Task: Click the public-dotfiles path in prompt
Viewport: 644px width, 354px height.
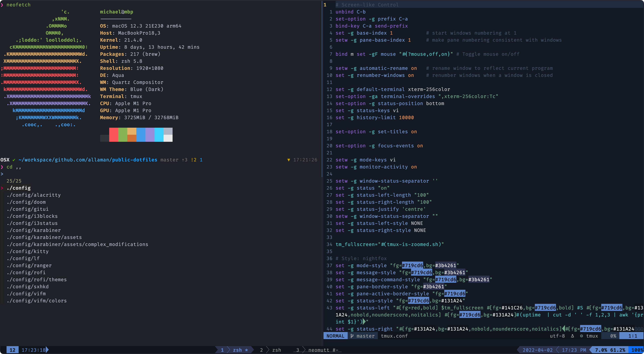Action: [135, 160]
